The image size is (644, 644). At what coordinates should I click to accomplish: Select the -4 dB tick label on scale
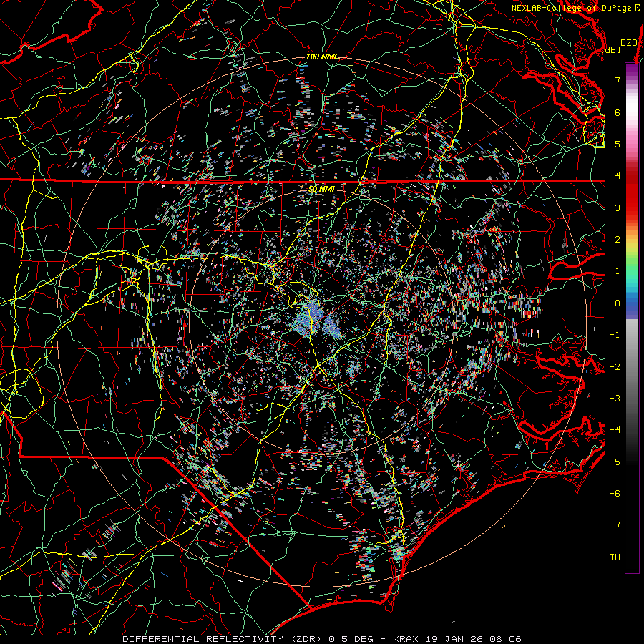(x=615, y=430)
